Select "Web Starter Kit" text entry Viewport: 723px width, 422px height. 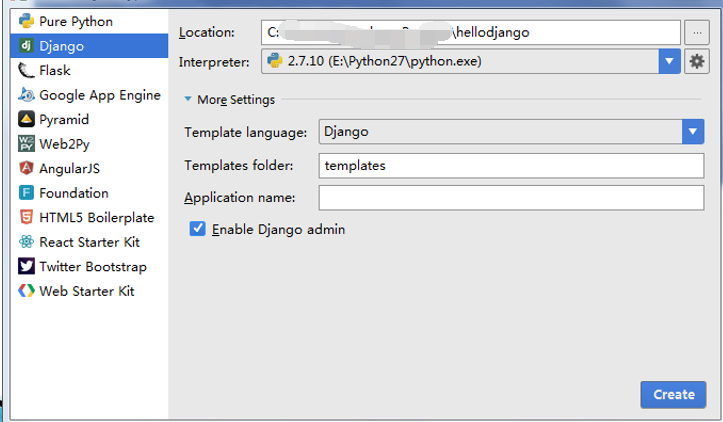coord(87,291)
